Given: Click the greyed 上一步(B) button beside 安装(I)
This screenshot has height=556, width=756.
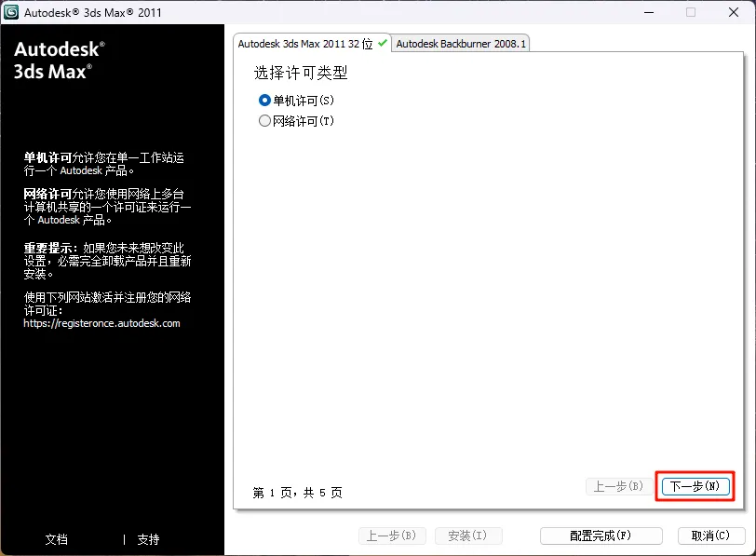Looking at the screenshot, I should (392, 536).
